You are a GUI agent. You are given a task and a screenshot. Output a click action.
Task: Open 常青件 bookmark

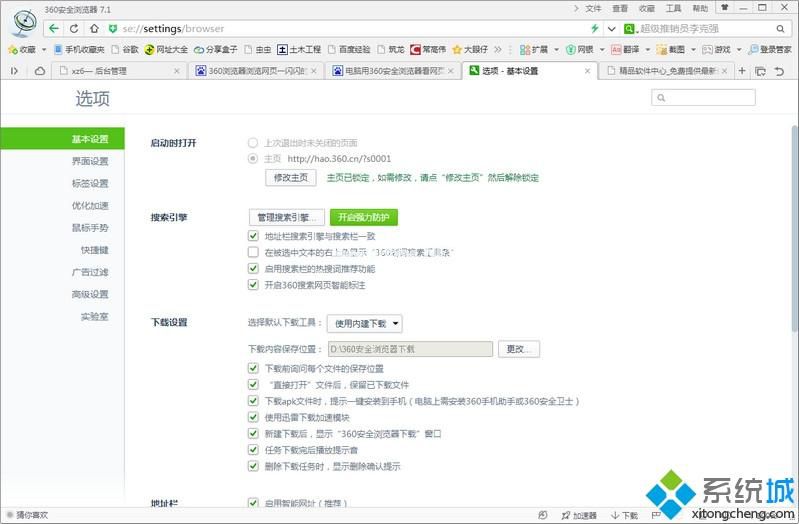(428, 49)
